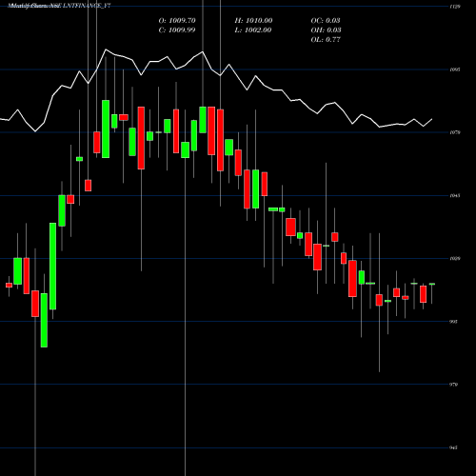
Task: Click the 1095 price axis label
Action: (x=455, y=69)
